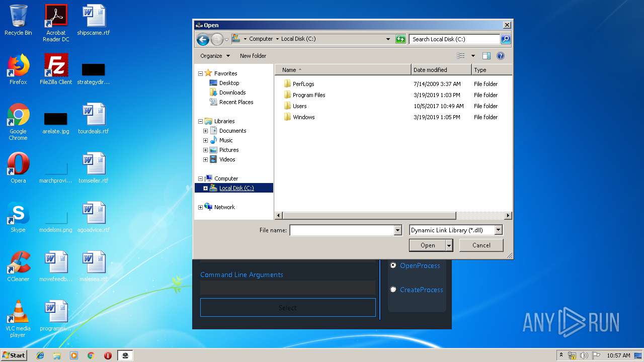Toggle the preview pane icon
This screenshot has width=644, height=362.
(x=486, y=56)
